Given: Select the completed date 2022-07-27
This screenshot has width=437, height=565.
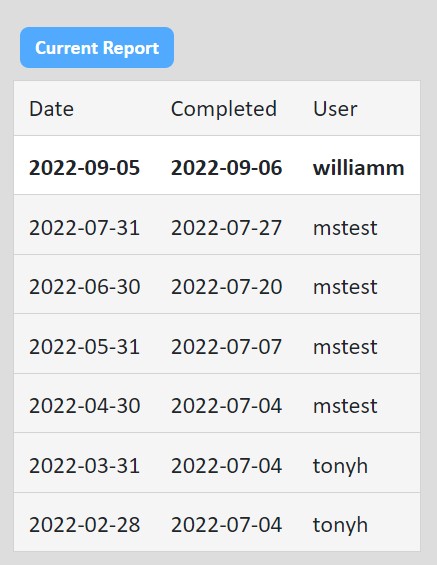Looking at the screenshot, I should pos(226,228).
